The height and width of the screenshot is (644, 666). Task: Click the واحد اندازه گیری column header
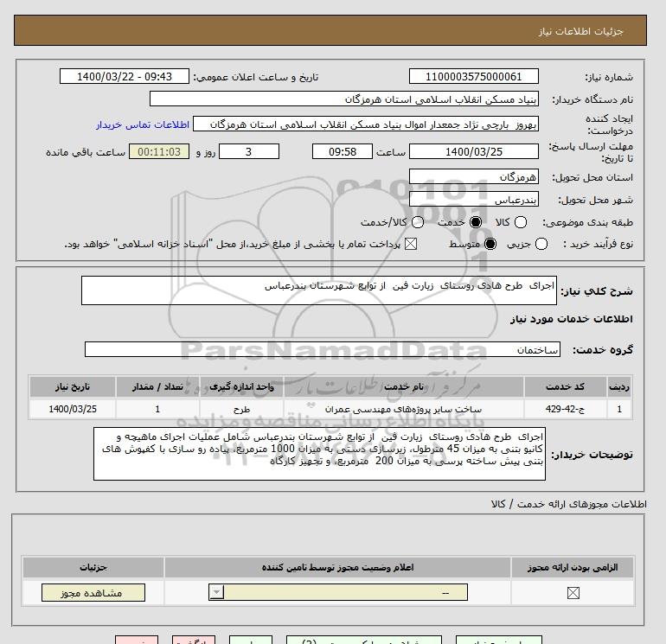tap(241, 386)
